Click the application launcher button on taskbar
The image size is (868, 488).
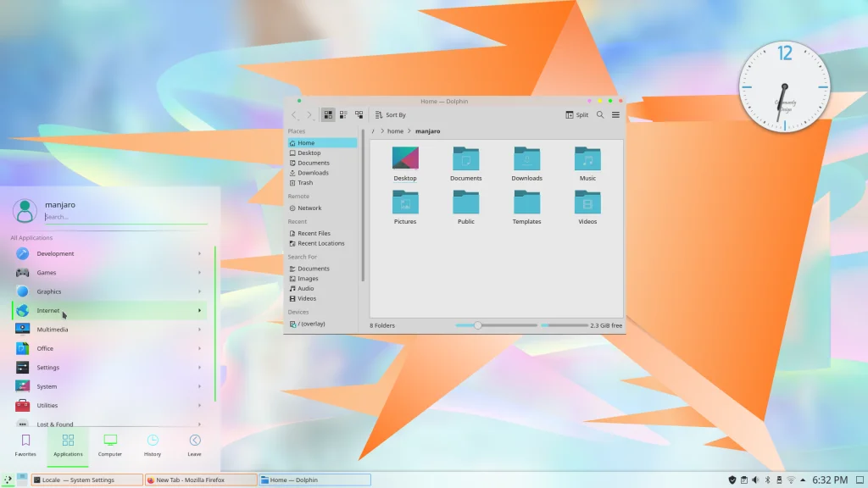point(7,480)
